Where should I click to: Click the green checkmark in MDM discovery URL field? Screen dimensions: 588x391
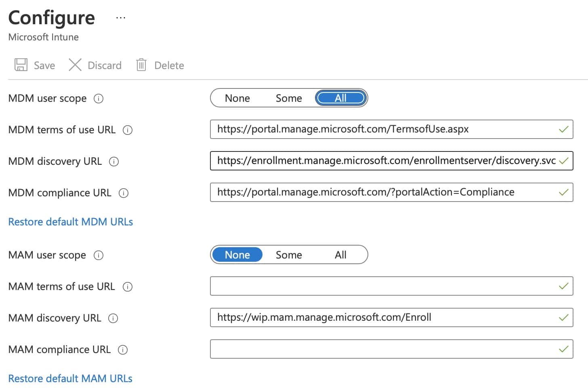coord(563,161)
